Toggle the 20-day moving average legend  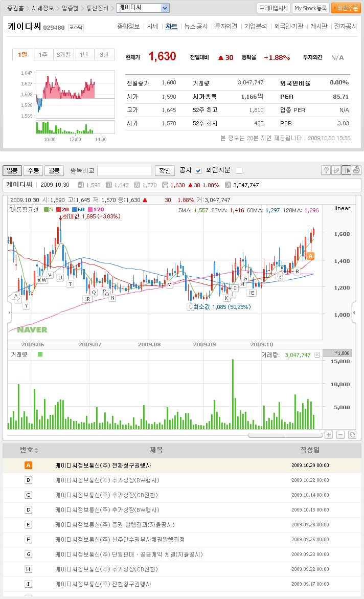pyautogui.click(x=62, y=209)
